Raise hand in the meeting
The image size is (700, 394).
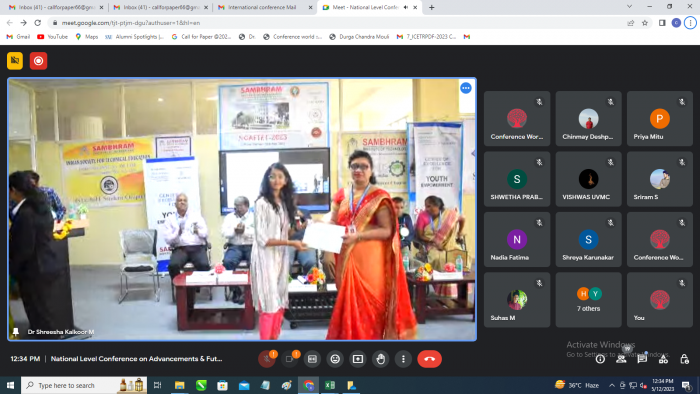click(380, 359)
